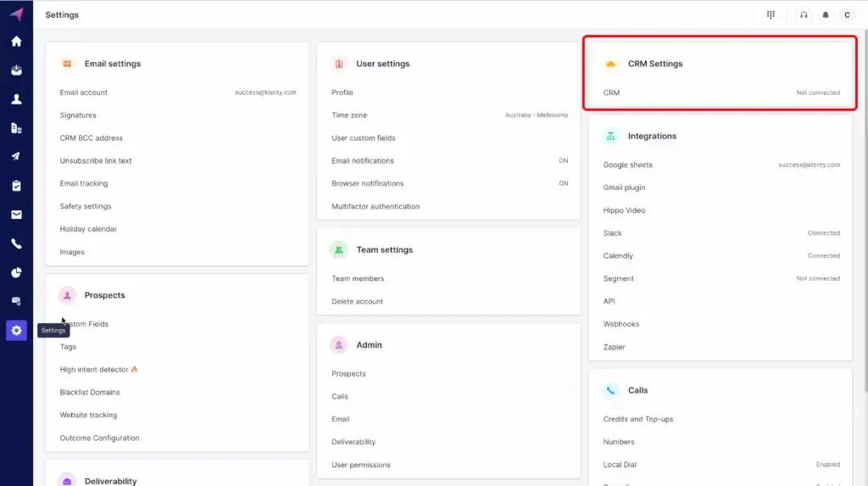Click the Klenty logo icon
The height and width of the screenshot is (486, 868).
click(x=17, y=14)
